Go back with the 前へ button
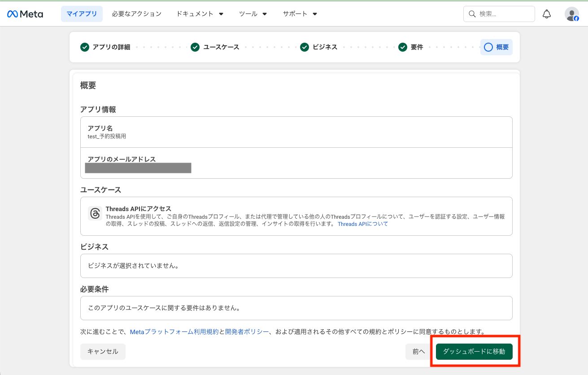Viewport: 588px width, 375px height. (418, 352)
